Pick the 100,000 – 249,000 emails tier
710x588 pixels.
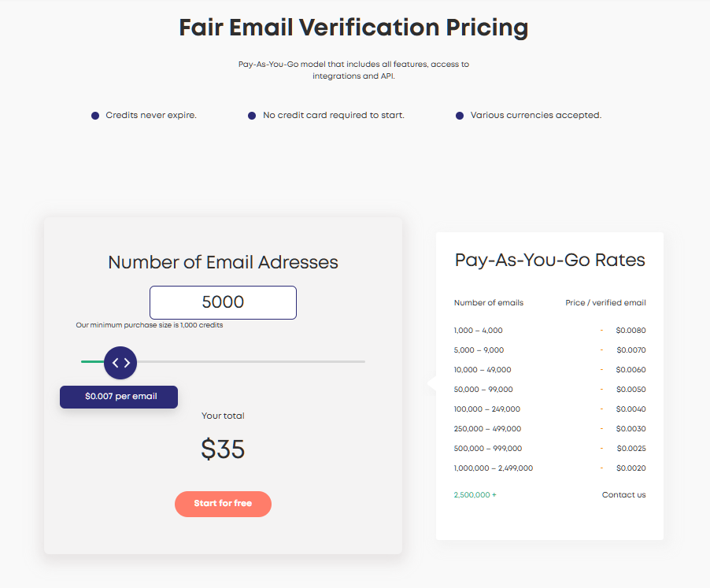click(x=486, y=409)
